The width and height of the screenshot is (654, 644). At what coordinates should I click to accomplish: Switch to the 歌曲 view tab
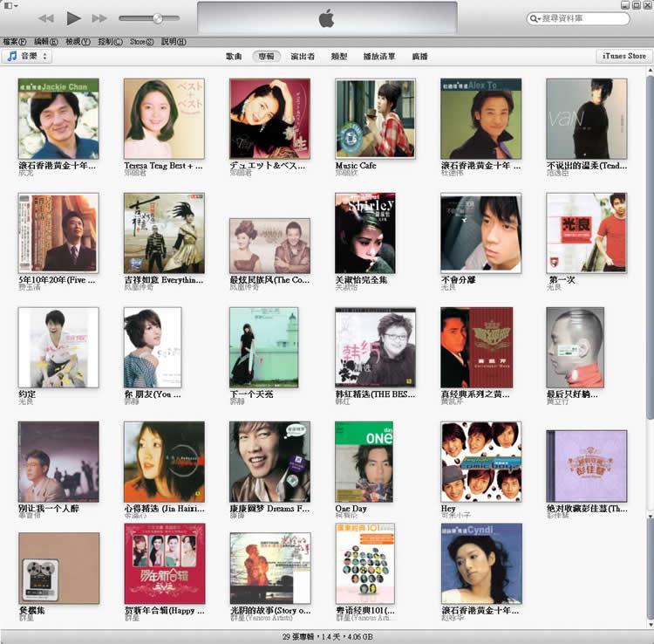234,57
